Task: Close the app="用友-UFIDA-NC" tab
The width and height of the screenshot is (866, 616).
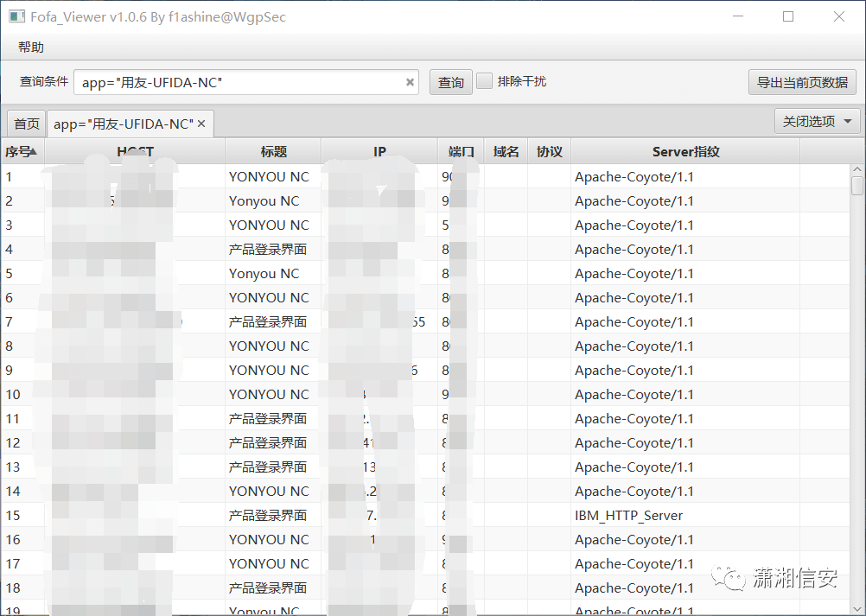Action: (x=201, y=124)
